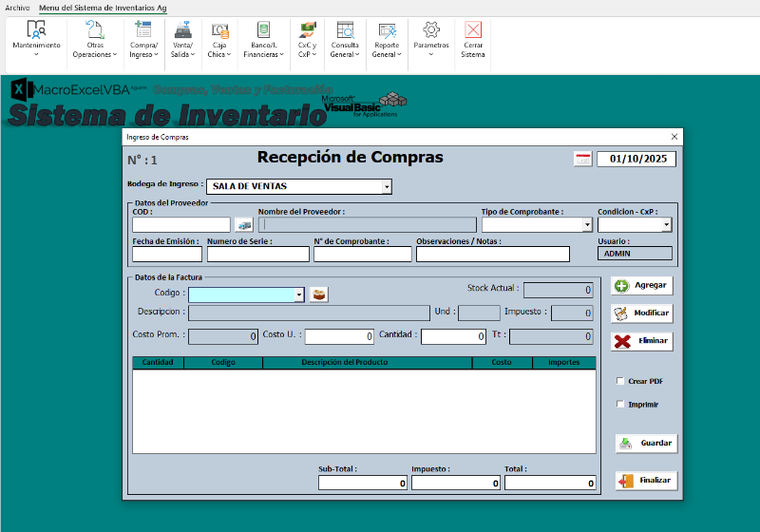Click the Cantidad input field
Viewport: 760px width, 532px height.
453,336
